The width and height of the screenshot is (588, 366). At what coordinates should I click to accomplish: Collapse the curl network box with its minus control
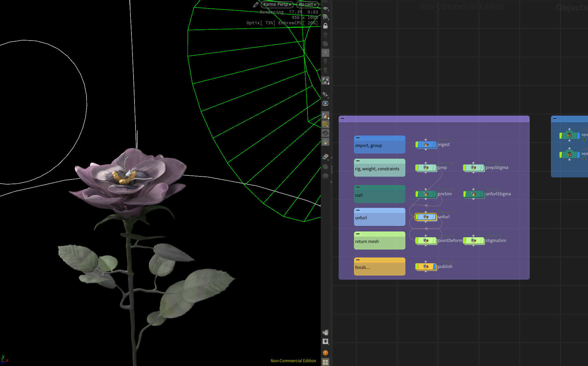(x=358, y=187)
